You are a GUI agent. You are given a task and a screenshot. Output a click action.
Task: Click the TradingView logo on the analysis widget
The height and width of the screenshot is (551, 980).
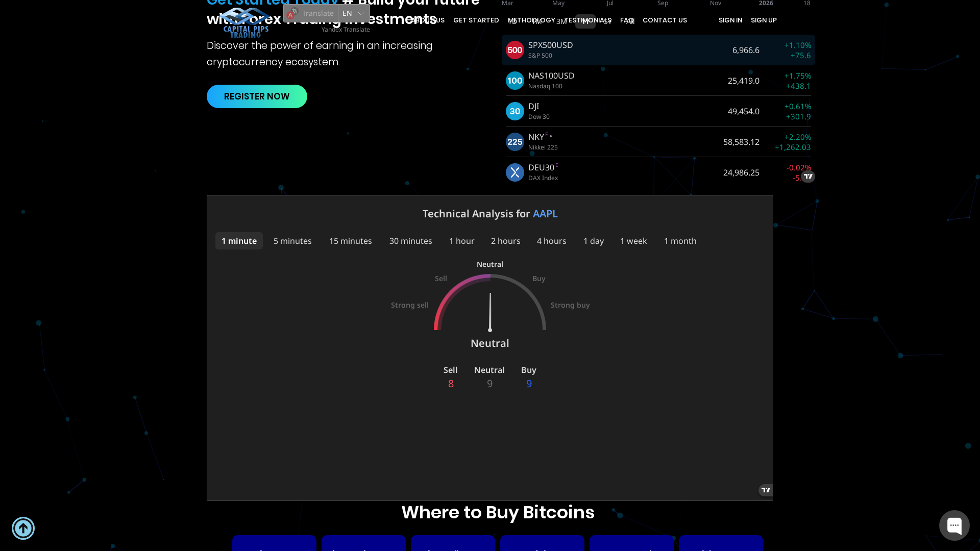[x=766, y=490]
